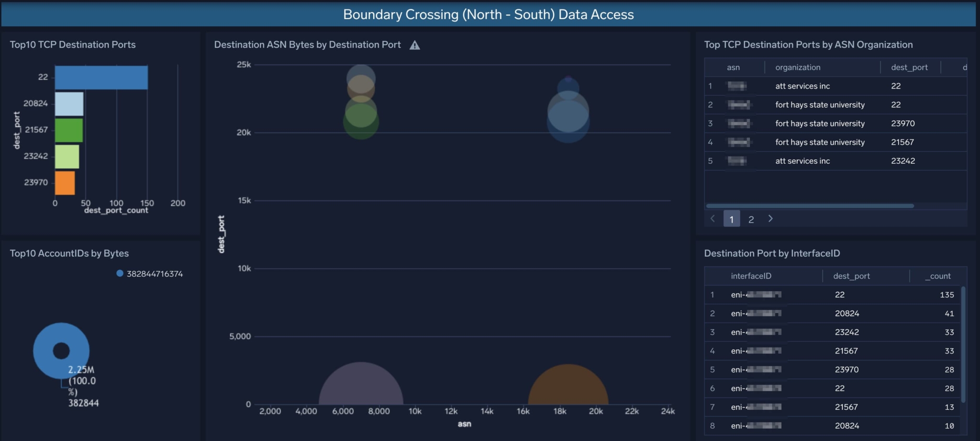Image resolution: width=980 pixels, height=441 pixels.
Task: Click the blue bar for port 22
Action: 101,78
